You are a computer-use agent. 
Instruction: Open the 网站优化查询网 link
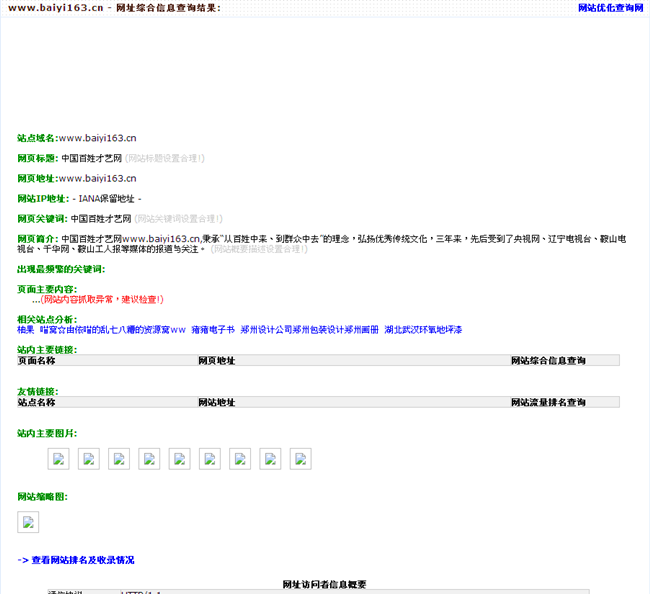(x=610, y=8)
